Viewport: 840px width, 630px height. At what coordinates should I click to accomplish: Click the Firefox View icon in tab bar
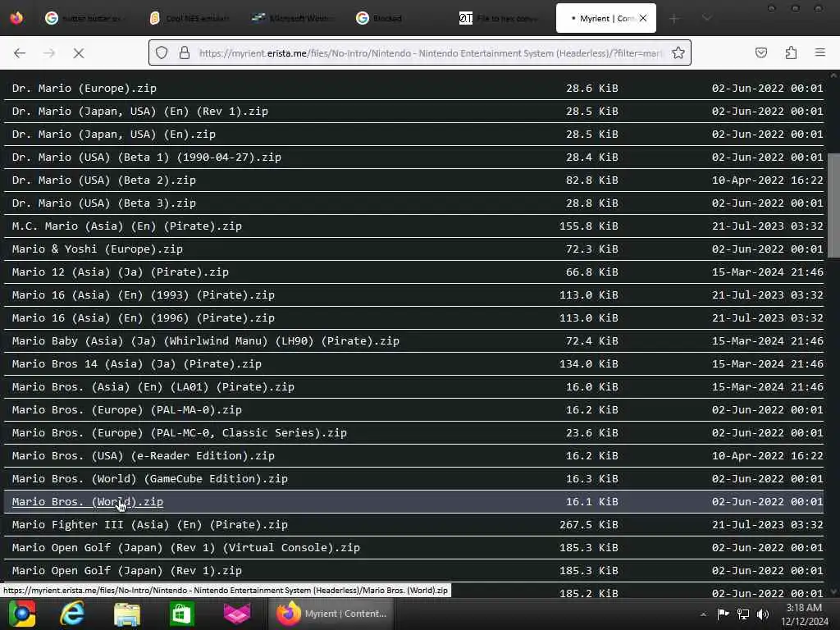tap(16, 18)
